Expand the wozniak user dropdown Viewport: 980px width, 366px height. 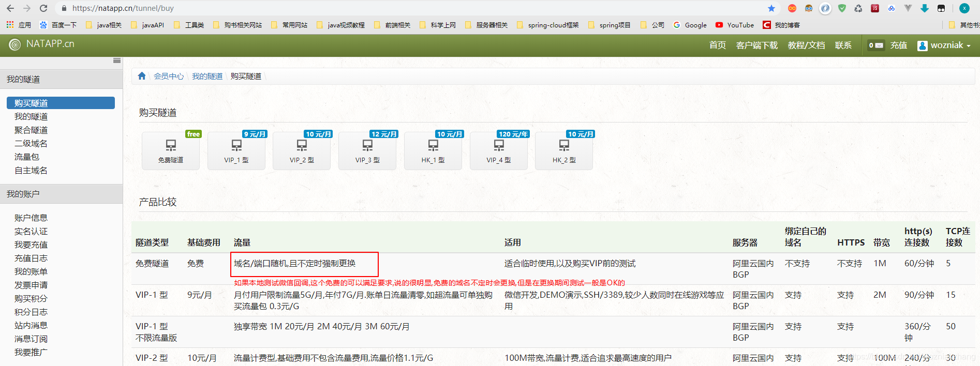coord(944,45)
